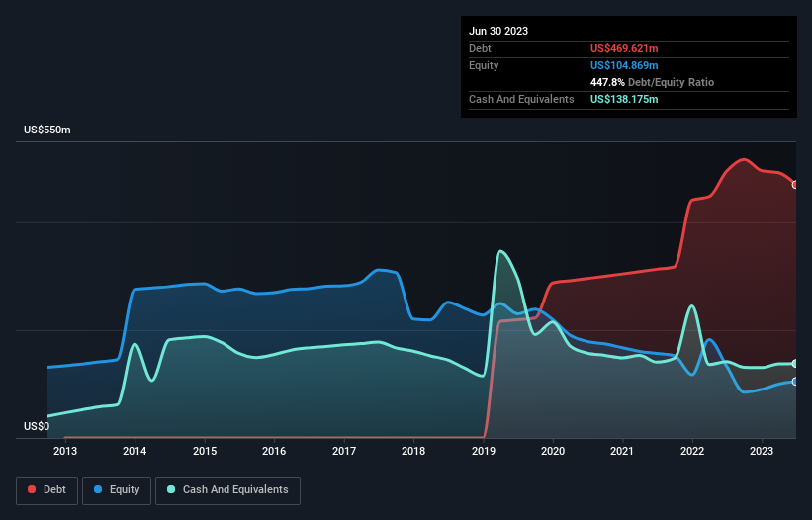Click the Debt row label in tooltip
This screenshot has width=812, height=520.
tap(480, 48)
